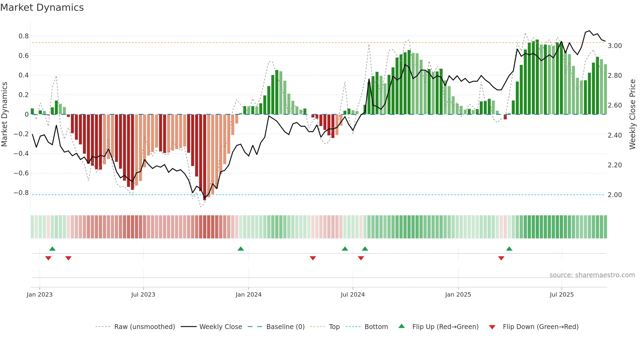Select the flip-up marker in spring 2025

click(x=509, y=249)
